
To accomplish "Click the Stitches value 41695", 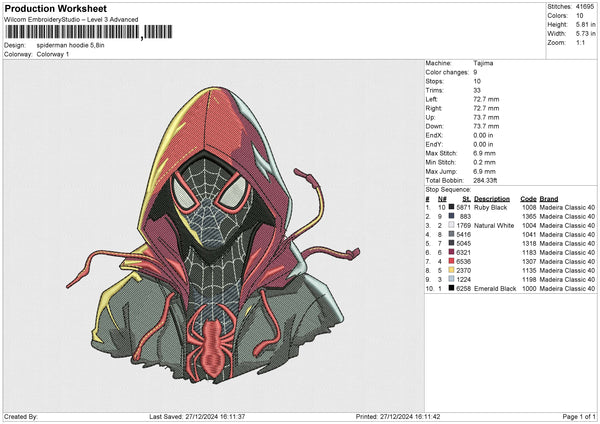I will pos(585,7).
